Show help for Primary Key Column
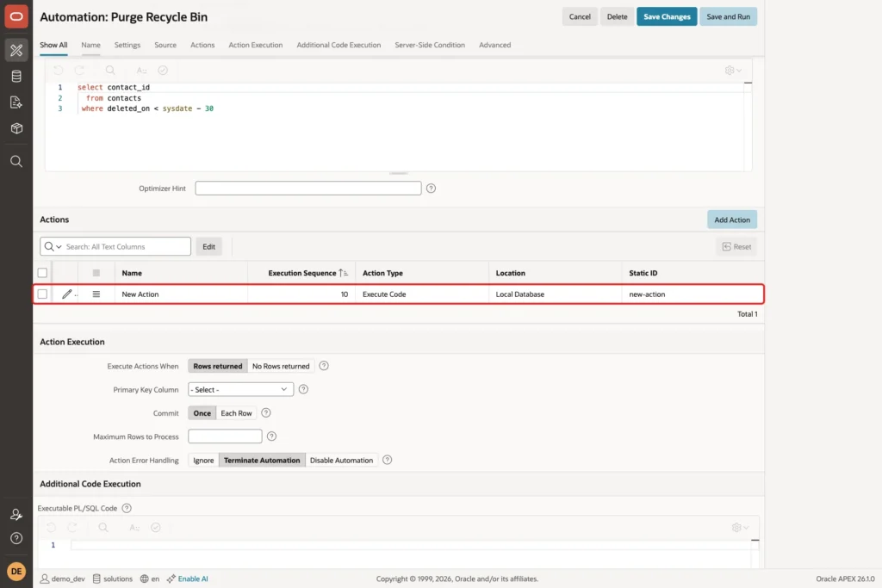882x588 pixels. point(303,389)
